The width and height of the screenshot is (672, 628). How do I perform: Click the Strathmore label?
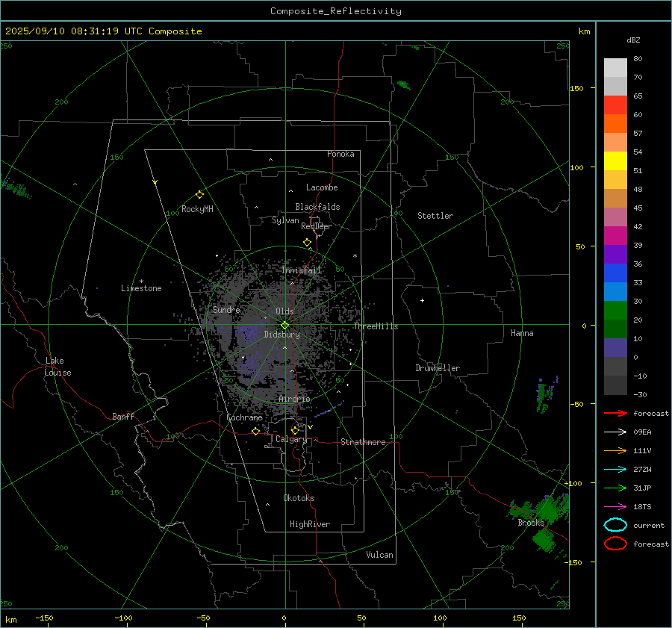click(x=363, y=442)
